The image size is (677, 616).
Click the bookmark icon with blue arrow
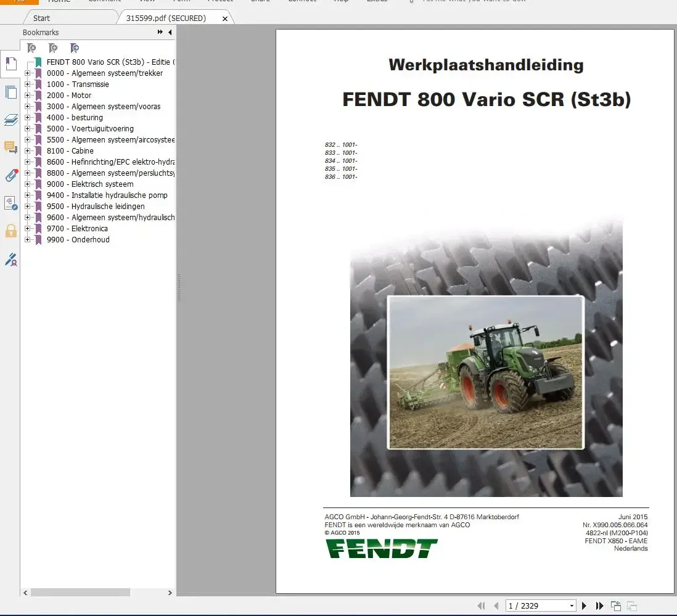coord(74,48)
